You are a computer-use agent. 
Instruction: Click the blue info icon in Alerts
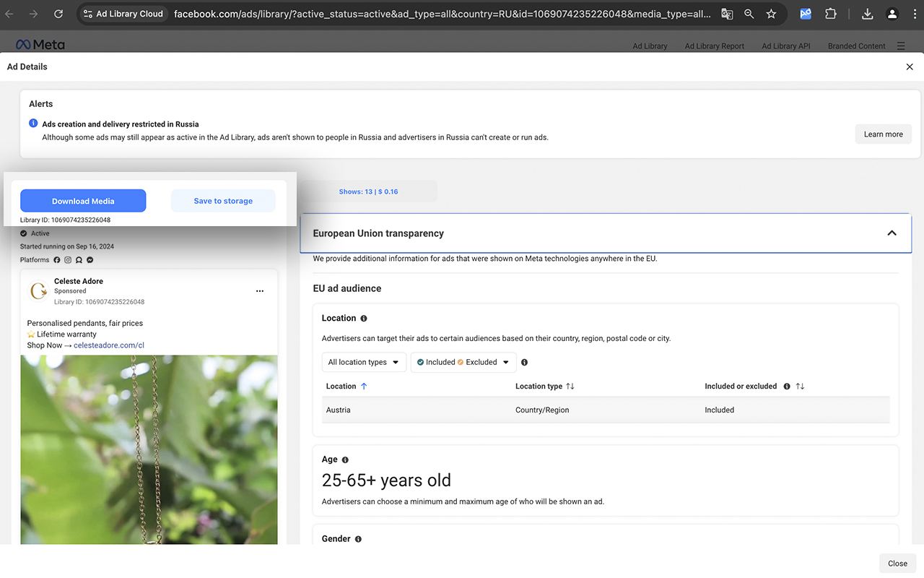click(33, 124)
